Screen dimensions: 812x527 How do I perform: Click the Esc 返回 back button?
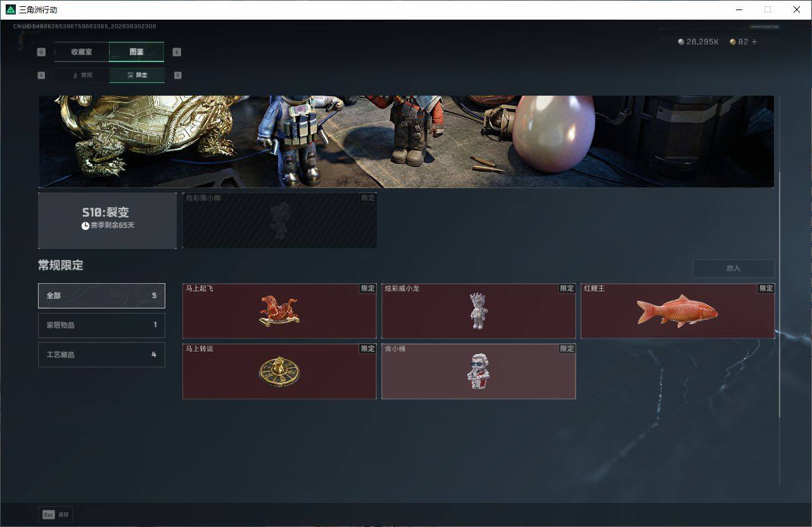click(56, 515)
